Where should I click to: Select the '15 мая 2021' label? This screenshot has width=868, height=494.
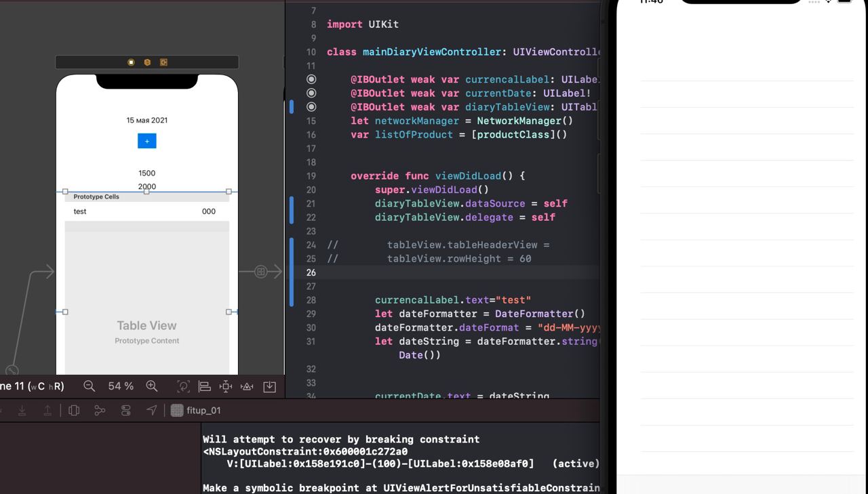[147, 120]
